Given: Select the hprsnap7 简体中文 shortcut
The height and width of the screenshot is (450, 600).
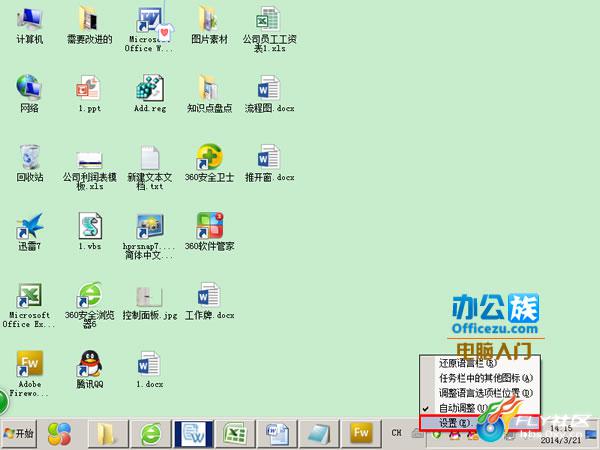Looking at the screenshot, I should click(x=150, y=236).
